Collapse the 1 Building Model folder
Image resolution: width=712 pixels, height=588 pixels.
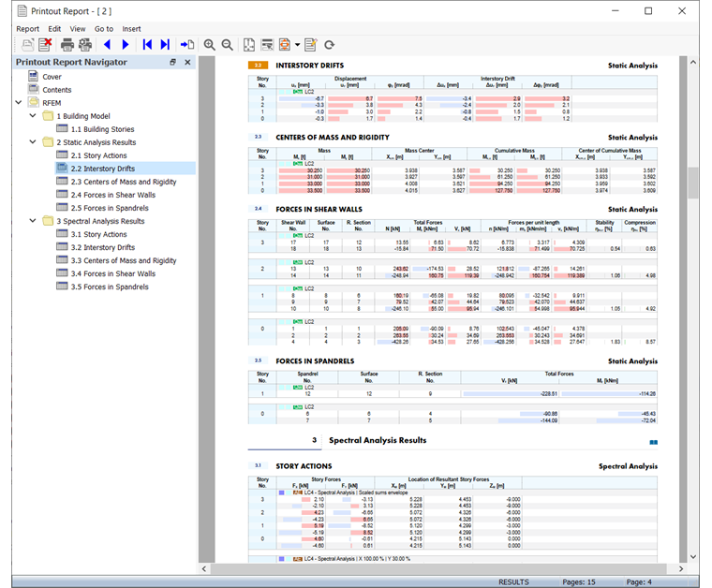coord(33,116)
